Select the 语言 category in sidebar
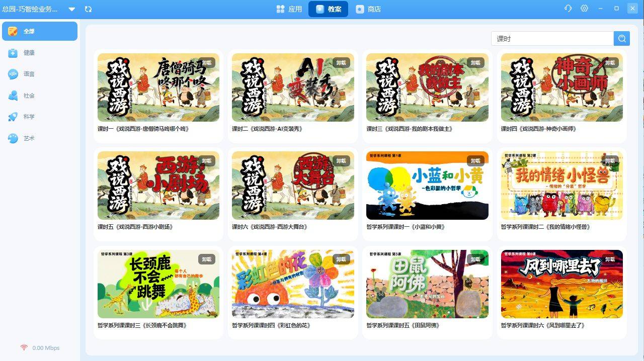644x361 pixels. click(x=29, y=74)
